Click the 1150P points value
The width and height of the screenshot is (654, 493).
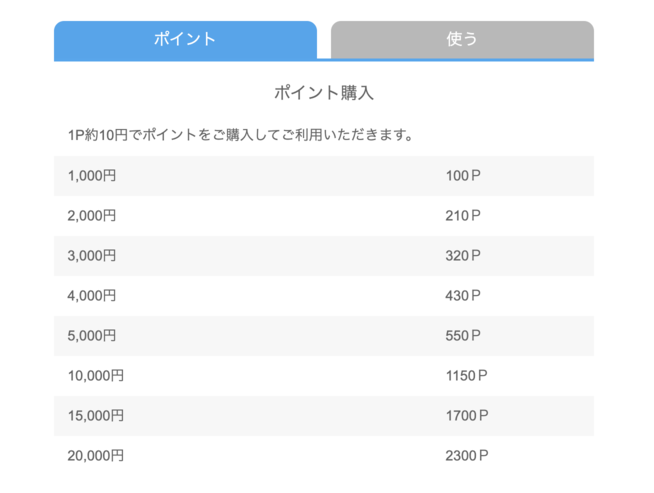[x=467, y=376]
